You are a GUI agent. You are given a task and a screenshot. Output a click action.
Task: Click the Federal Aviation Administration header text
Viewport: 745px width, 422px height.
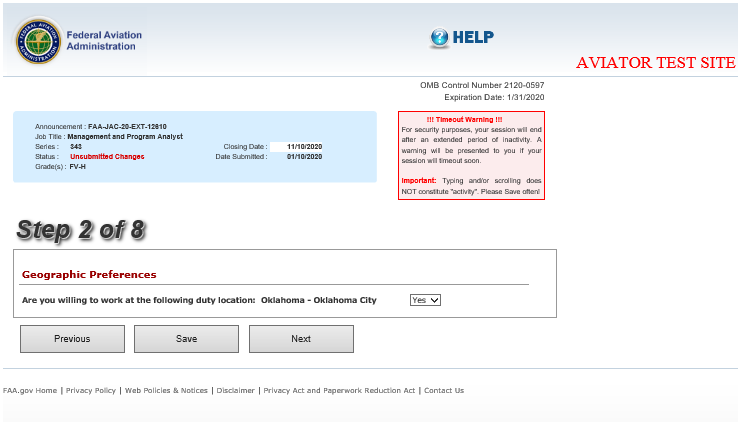coord(104,41)
